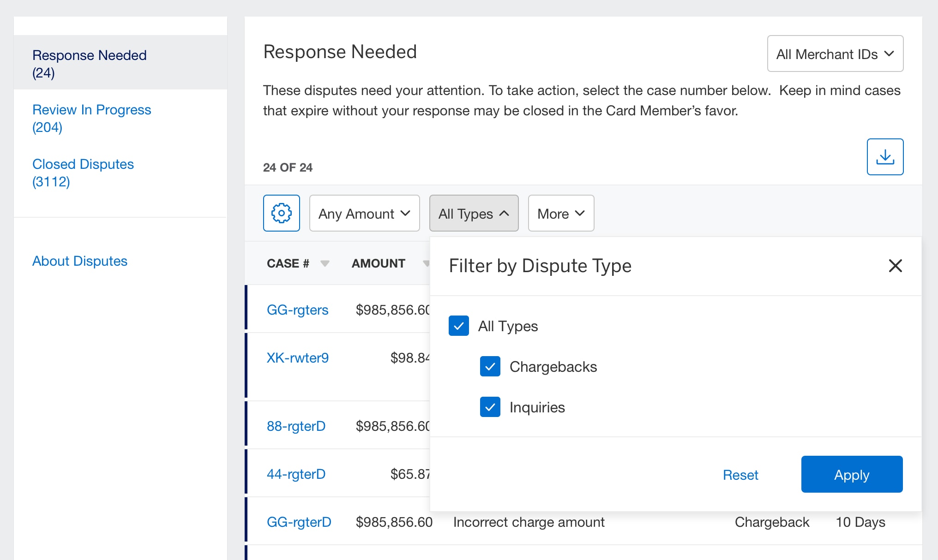Toggle the Chargebacks checkbox
This screenshot has width=938, height=560.
(490, 366)
